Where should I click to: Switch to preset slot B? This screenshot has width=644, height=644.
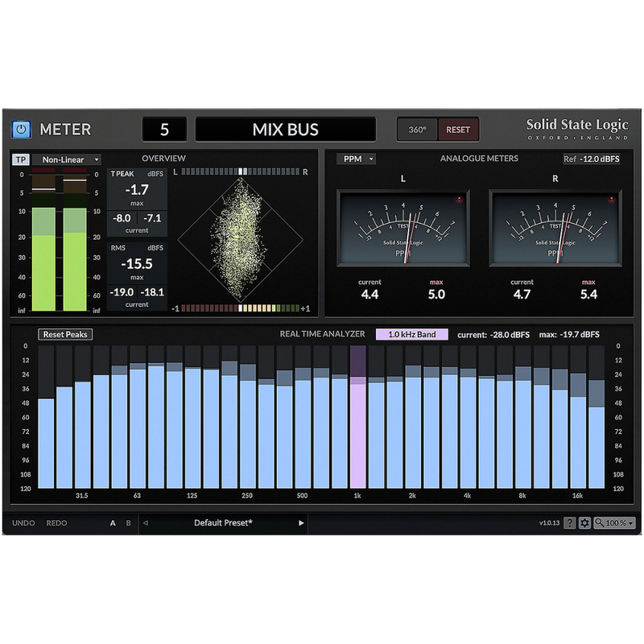(x=128, y=523)
